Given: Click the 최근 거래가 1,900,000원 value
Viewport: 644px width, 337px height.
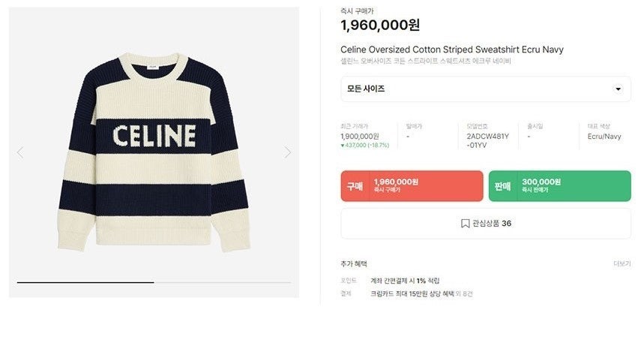Looking at the screenshot, I should click(x=361, y=137).
